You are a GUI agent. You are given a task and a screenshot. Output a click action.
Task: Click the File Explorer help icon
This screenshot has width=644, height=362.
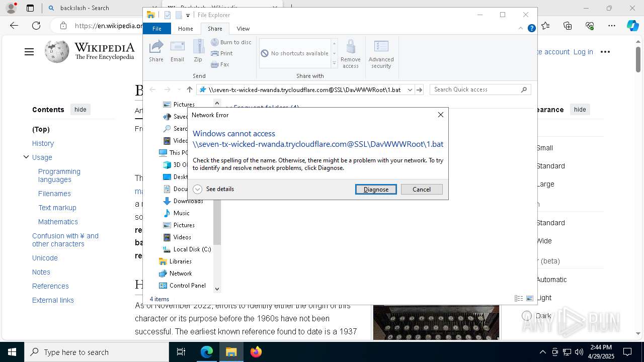531,29
